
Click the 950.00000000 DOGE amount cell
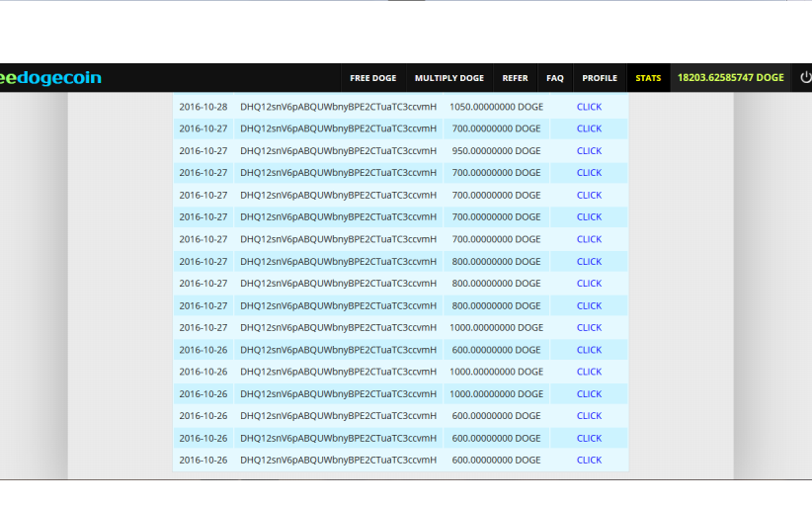tap(495, 151)
